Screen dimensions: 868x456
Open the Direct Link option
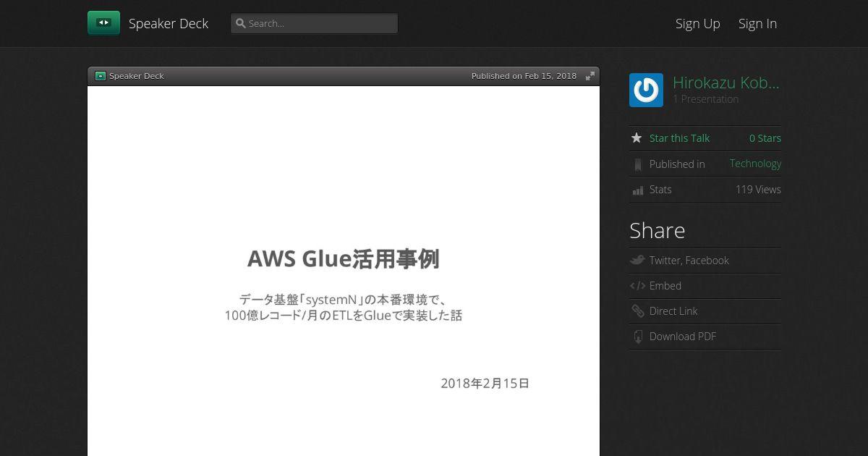(x=673, y=311)
